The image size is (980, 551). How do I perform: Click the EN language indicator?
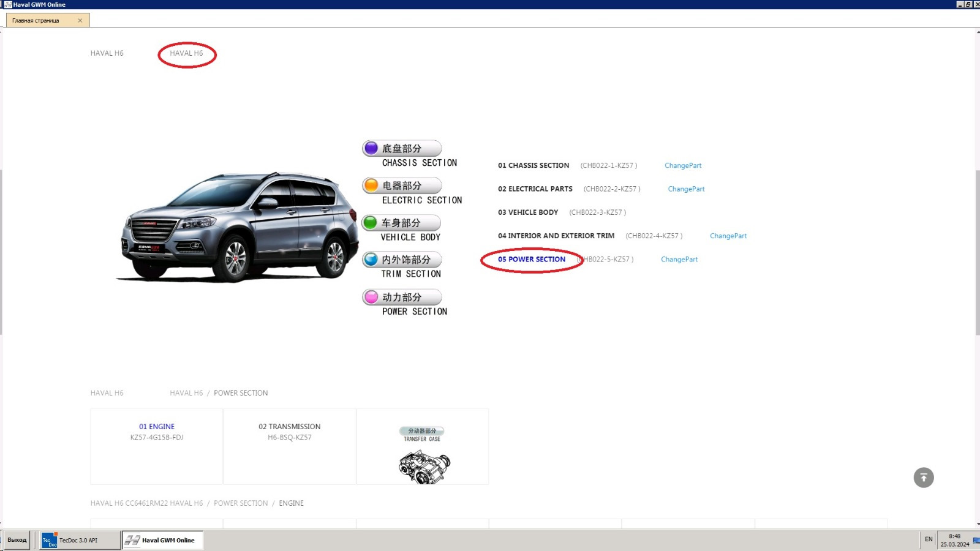pyautogui.click(x=929, y=539)
